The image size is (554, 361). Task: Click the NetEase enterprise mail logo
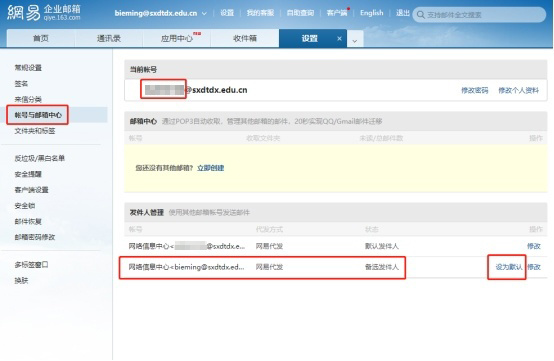coord(44,13)
